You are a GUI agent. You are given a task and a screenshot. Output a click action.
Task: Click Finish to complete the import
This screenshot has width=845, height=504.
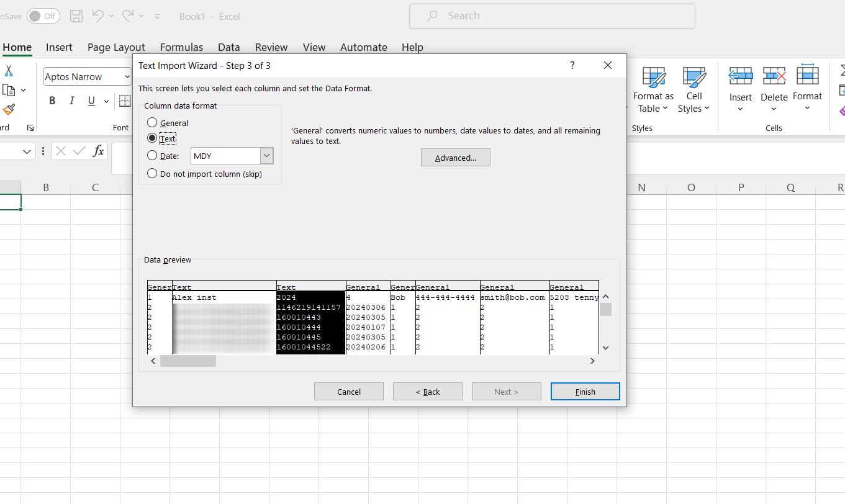[585, 392]
